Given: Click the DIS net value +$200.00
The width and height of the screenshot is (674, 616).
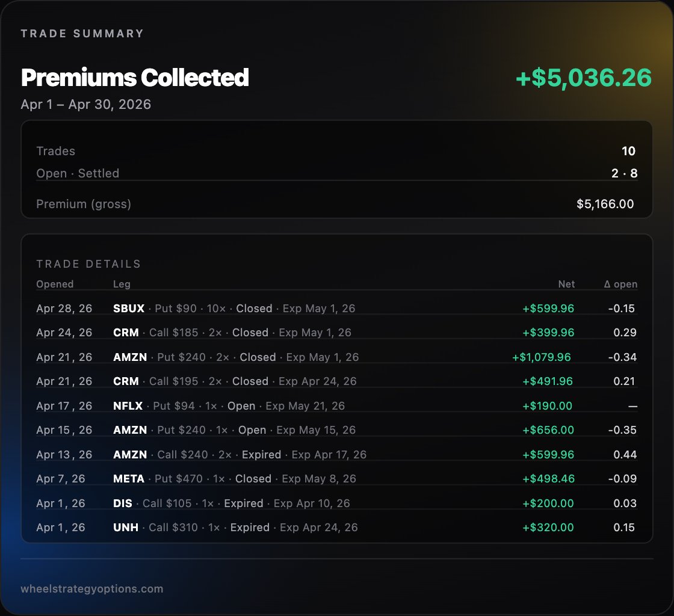Looking at the screenshot, I should [548, 503].
